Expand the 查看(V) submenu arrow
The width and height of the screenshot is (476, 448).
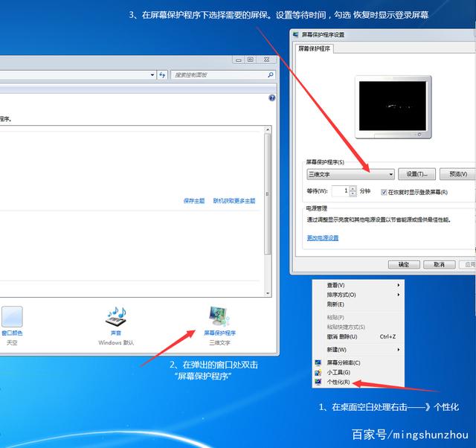tap(399, 285)
